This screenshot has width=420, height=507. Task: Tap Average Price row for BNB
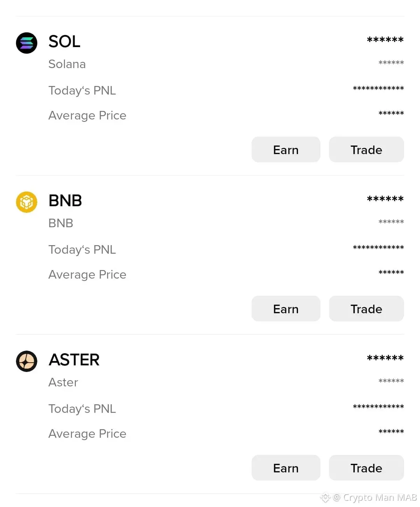pyautogui.click(x=226, y=274)
